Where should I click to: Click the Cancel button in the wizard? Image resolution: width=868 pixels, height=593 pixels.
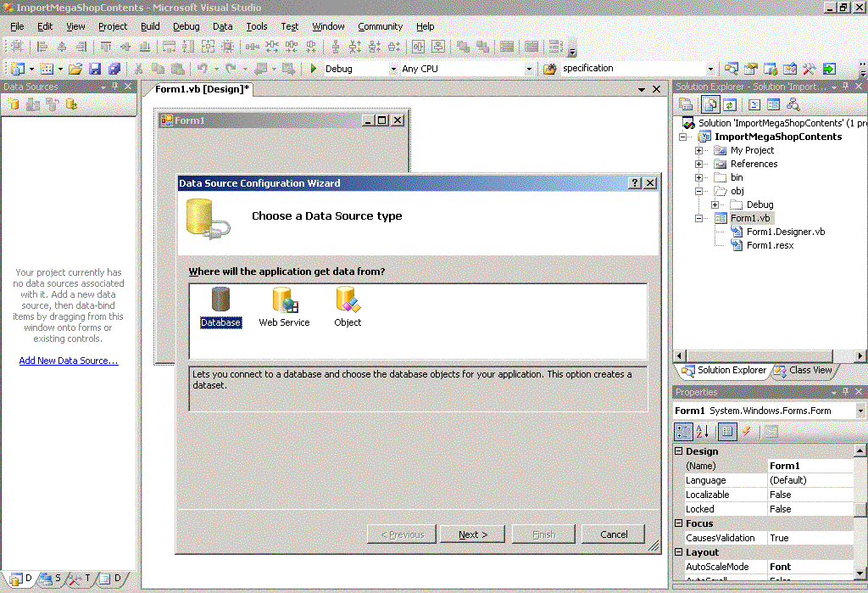[x=614, y=534]
